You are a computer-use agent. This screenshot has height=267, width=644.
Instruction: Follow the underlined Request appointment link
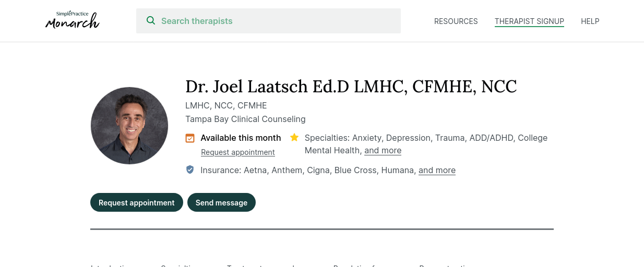[238, 152]
